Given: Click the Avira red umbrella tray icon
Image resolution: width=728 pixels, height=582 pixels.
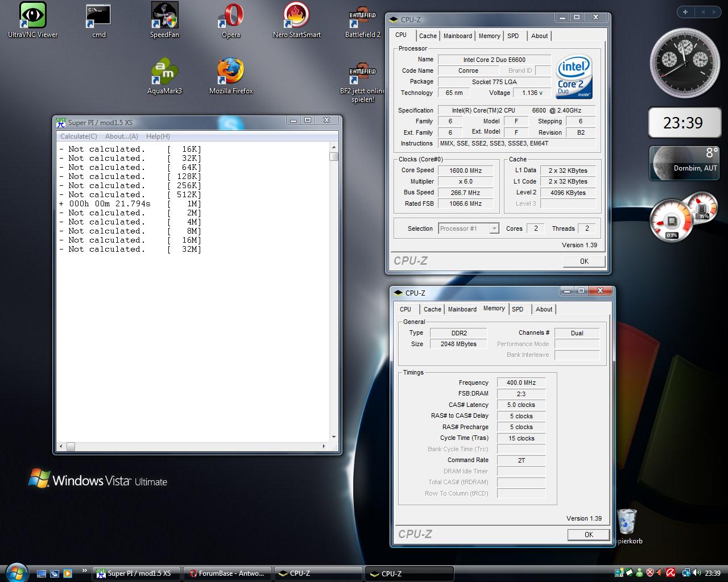Looking at the screenshot, I should pyautogui.click(x=671, y=573).
